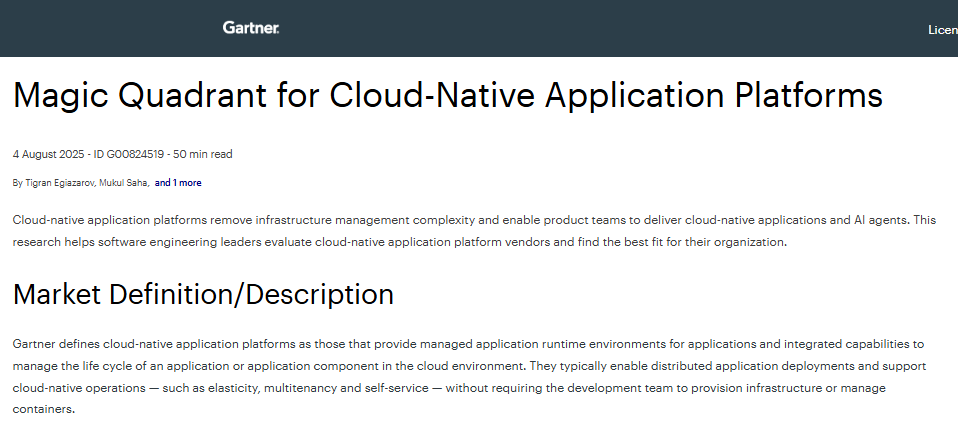Click the Magic Quadrant for Cloud-Native Application Platforms title
The width and height of the screenshot is (958, 437).
pos(447,95)
